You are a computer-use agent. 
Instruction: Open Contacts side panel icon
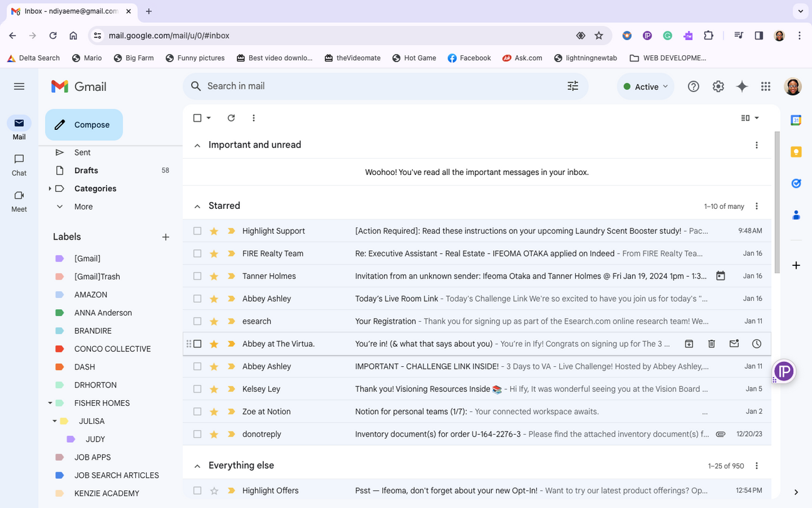coord(796,215)
